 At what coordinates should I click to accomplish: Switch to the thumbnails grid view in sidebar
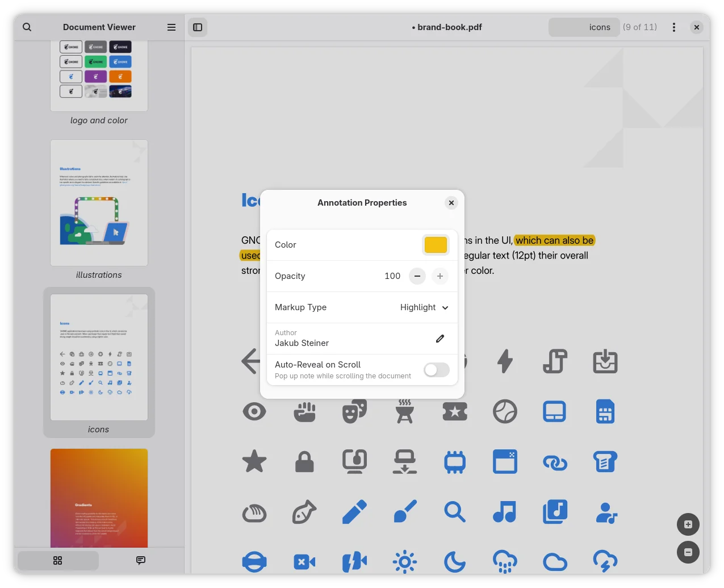57,561
